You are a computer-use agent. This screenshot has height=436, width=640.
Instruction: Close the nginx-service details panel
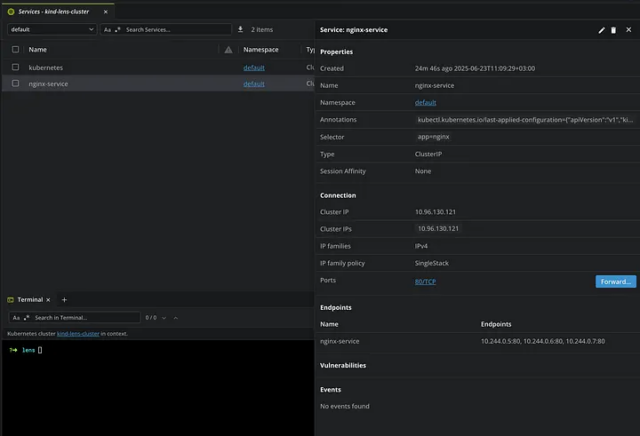pyautogui.click(x=628, y=30)
